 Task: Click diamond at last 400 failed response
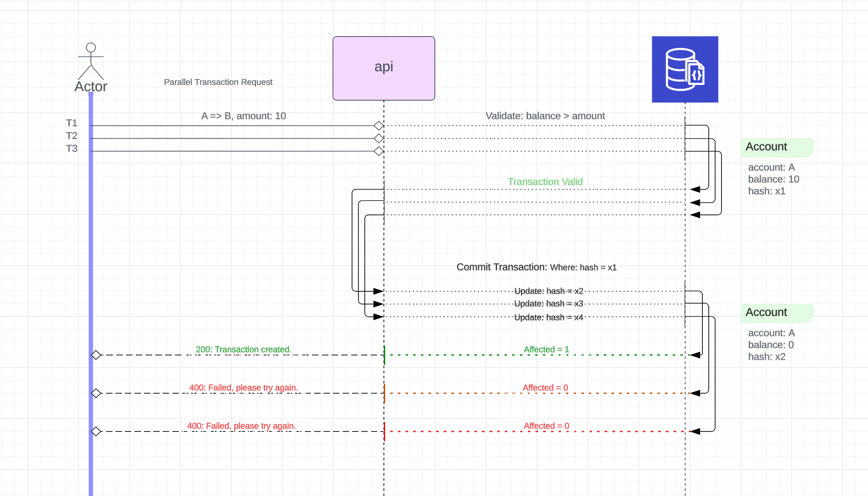(96, 431)
